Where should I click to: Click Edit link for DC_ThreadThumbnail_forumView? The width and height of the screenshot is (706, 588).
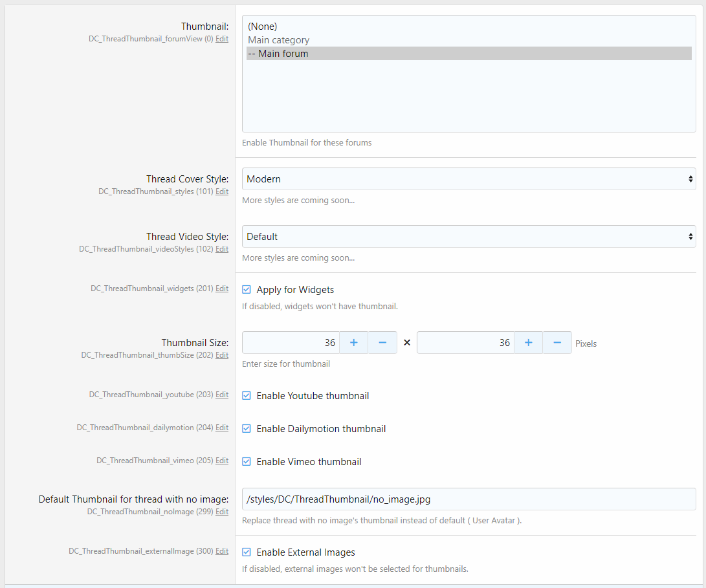[x=222, y=39]
